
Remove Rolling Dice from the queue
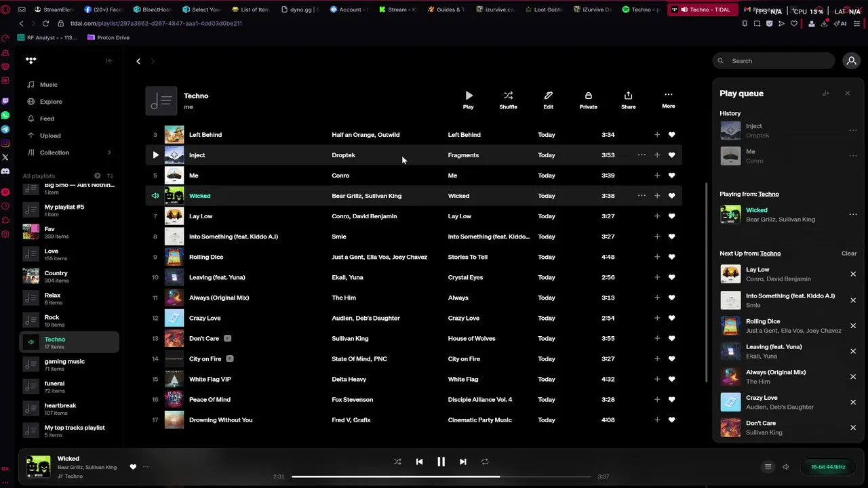click(x=853, y=326)
